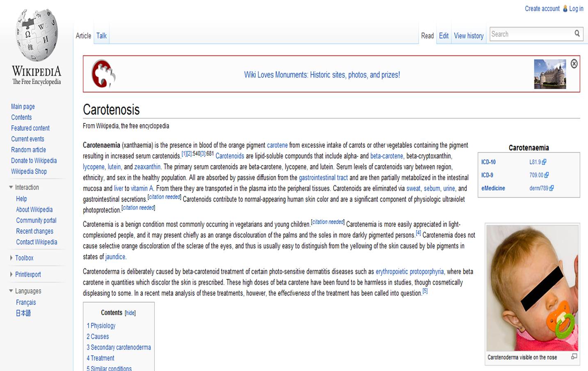Open the sweat link
Screen dimensions: 588x371
pyautogui.click(x=414, y=189)
